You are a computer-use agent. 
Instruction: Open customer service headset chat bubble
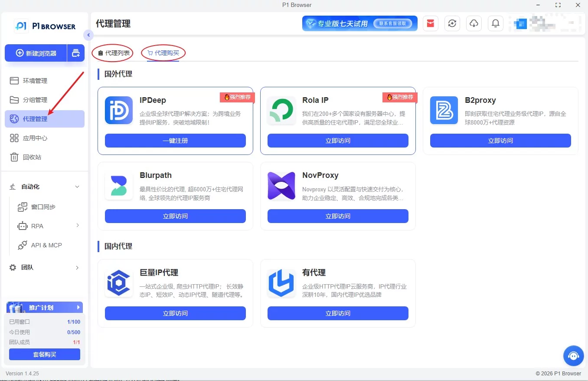[x=574, y=356]
